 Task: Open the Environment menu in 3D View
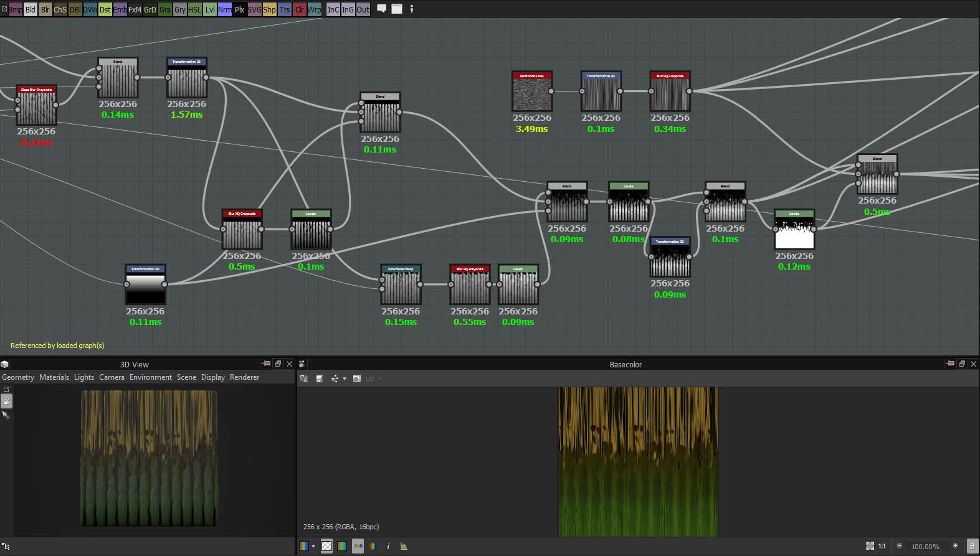pos(150,377)
